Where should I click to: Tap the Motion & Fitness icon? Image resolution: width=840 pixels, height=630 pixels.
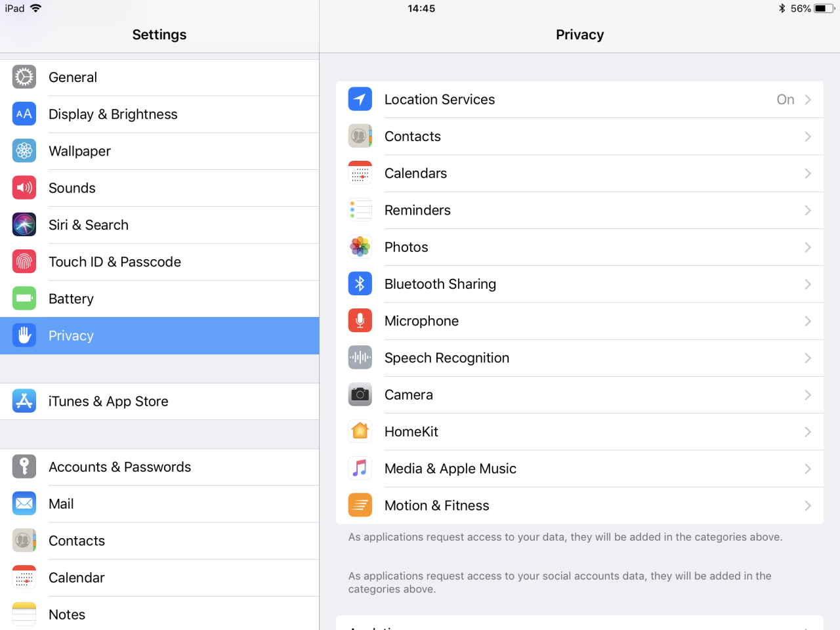click(360, 505)
